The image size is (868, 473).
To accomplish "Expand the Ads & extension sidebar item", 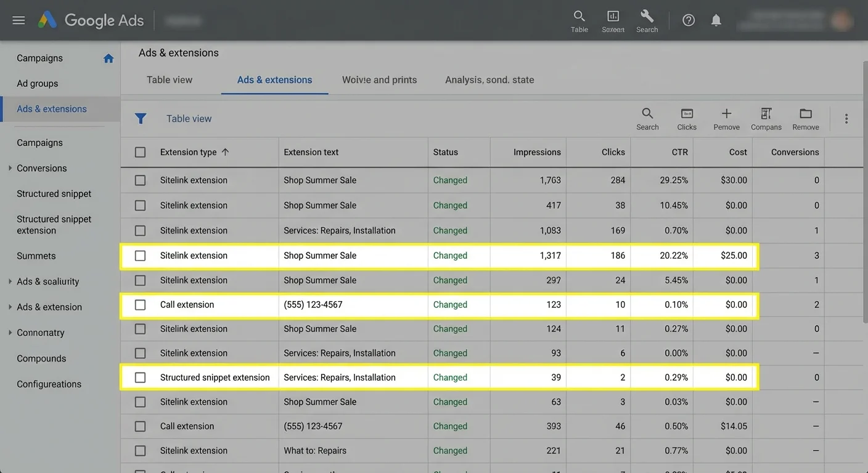I will click(x=10, y=307).
